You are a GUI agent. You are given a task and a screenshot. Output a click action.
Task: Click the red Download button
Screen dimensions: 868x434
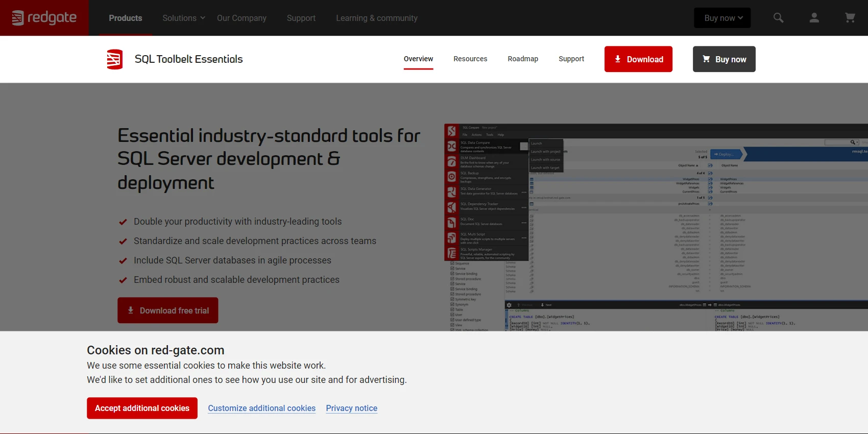[x=638, y=59]
